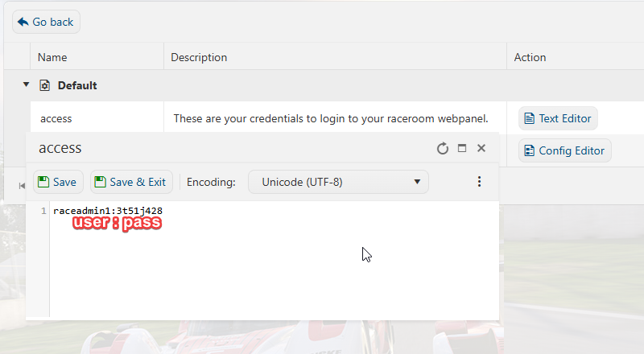Open Text Editor for access file

[558, 118]
